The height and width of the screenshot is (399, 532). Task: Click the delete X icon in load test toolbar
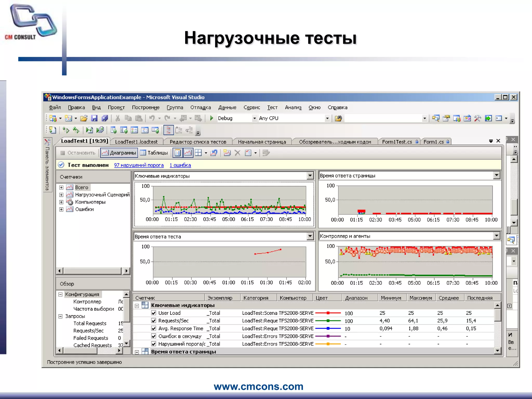coord(237,153)
